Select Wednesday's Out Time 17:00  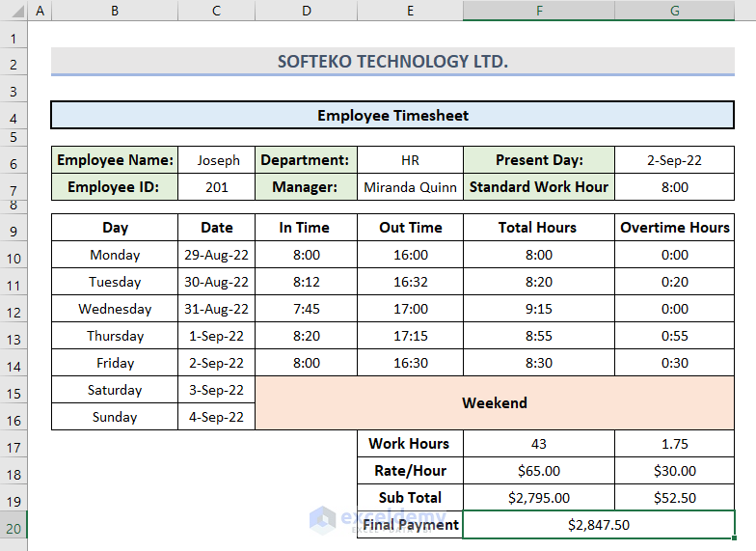click(411, 309)
